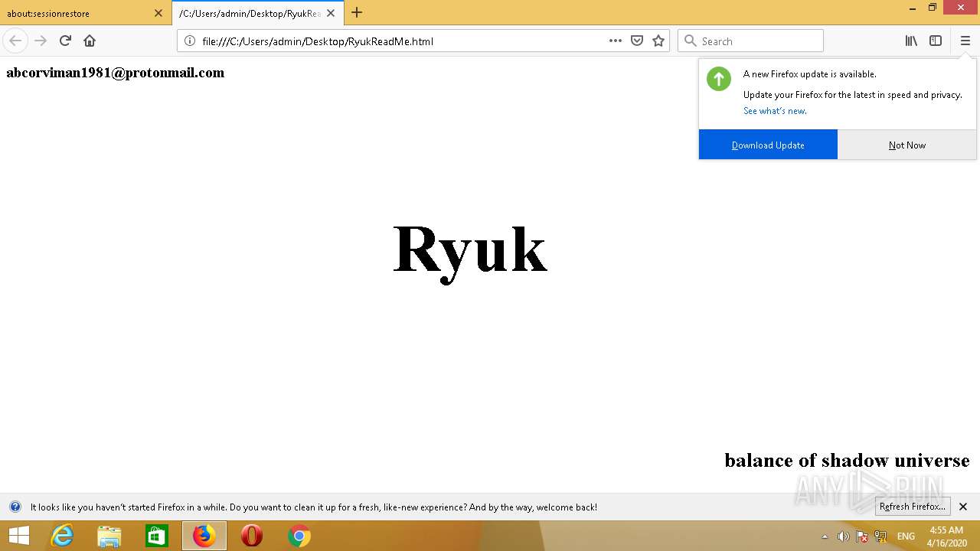
Task: Switch to Firefox in the taskbar
Action: [x=204, y=536]
